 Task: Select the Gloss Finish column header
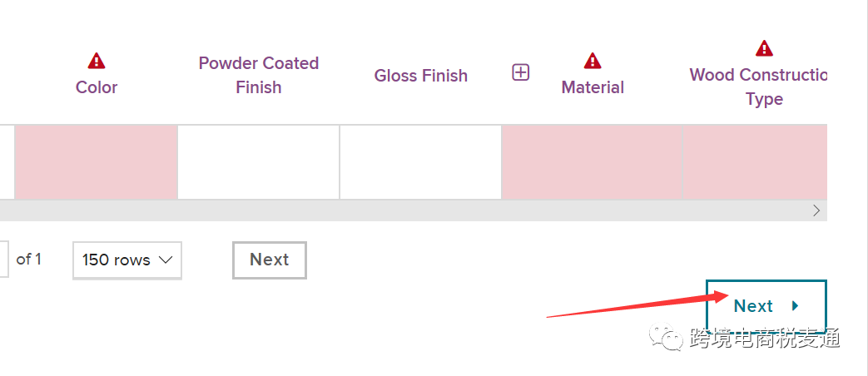coord(421,76)
